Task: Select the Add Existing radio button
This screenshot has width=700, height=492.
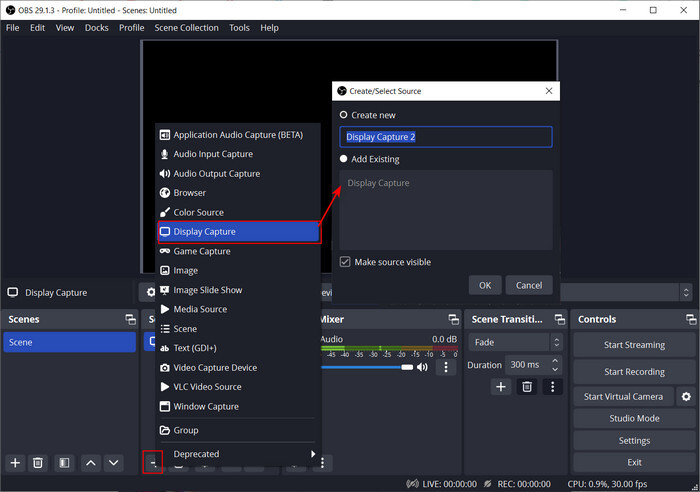Action: coord(344,159)
